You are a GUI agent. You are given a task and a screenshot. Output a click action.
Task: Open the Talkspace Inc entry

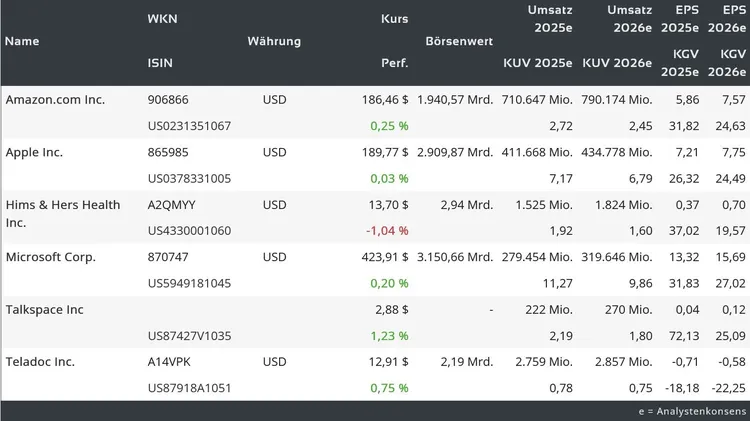(x=44, y=310)
